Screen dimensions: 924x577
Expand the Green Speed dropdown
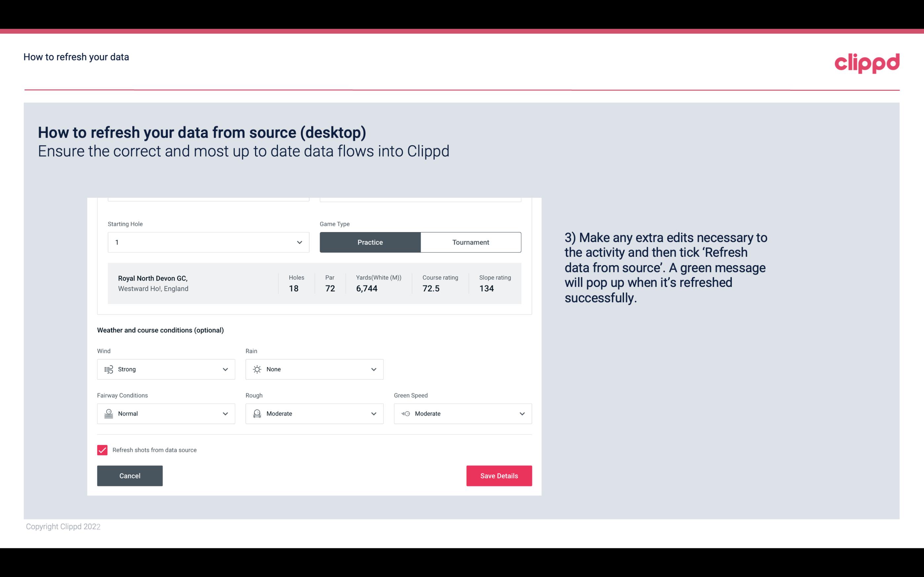(522, 414)
